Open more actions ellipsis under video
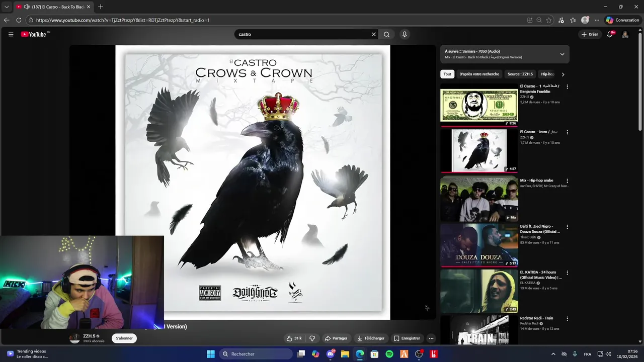This screenshot has height=362, width=644. (x=431, y=338)
